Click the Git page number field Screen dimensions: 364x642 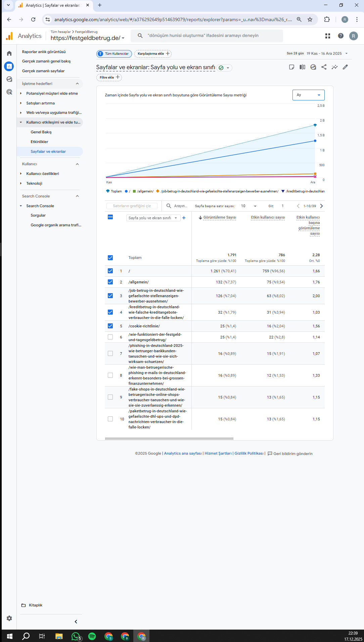pos(283,206)
